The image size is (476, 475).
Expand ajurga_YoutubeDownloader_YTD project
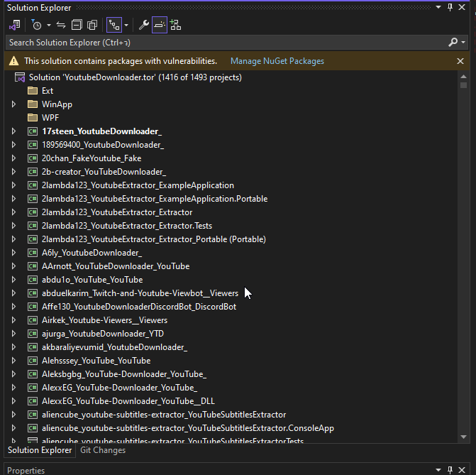coord(13,334)
